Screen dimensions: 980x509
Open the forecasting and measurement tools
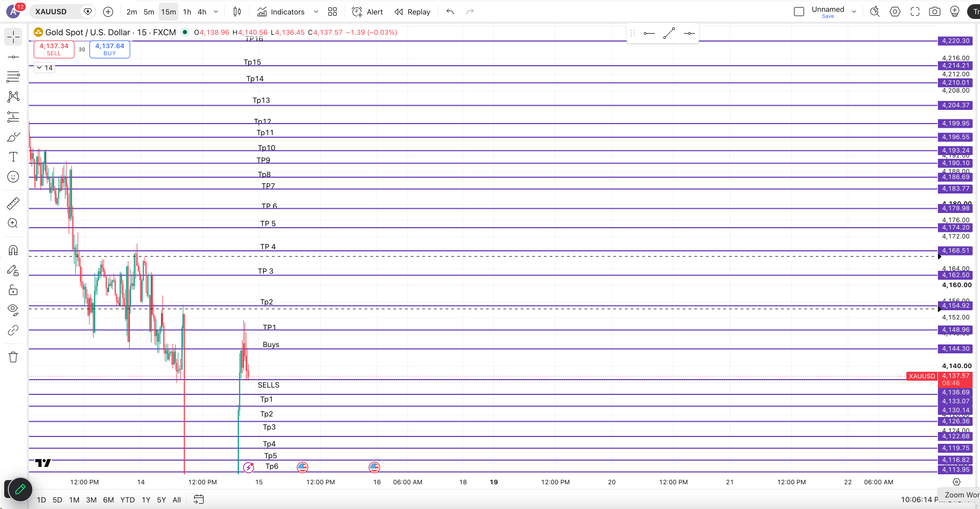(x=13, y=117)
